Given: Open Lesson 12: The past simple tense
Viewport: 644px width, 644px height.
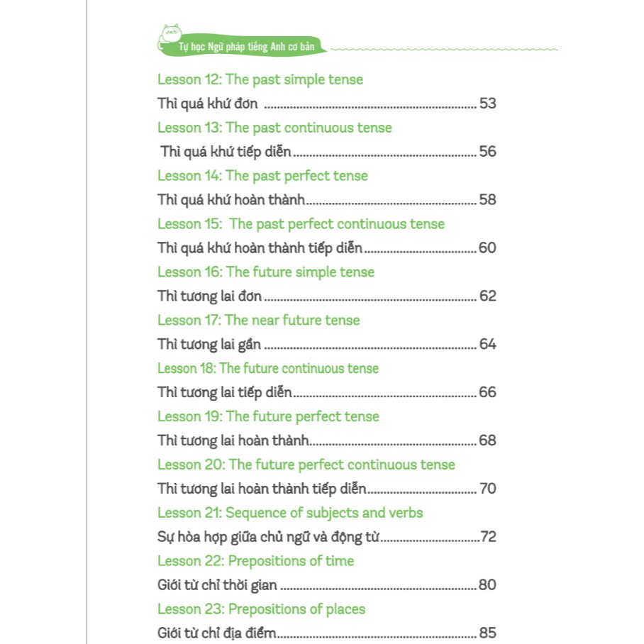Looking at the screenshot, I should pyautogui.click(x=260, y=79).
